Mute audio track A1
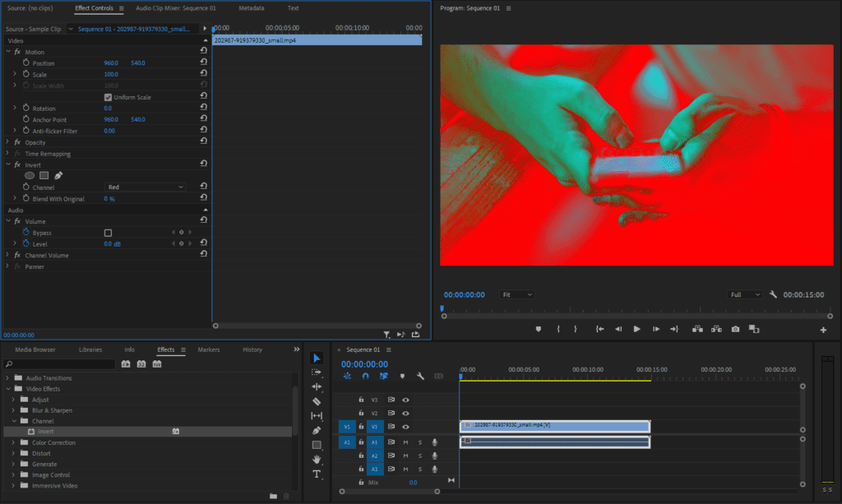Image resolution: width=842 pixels, height=504 pixels. click(x=405, y=442)
